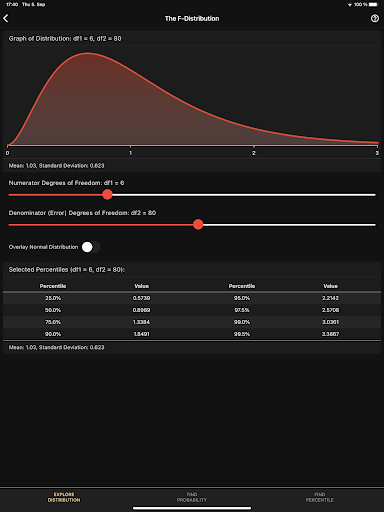Switch to Find Percentile tab
The image size is (384, 512).
point(319,497)
